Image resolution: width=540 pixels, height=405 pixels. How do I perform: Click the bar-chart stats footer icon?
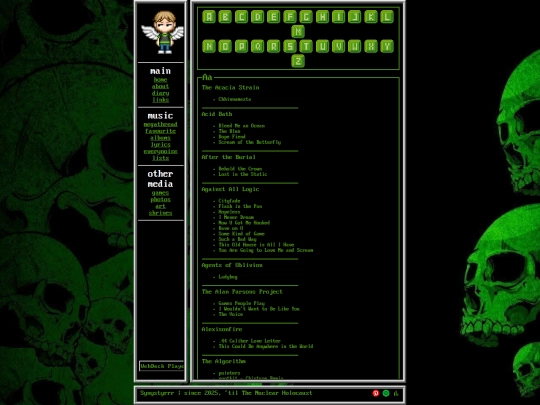[x=396, y=393]
